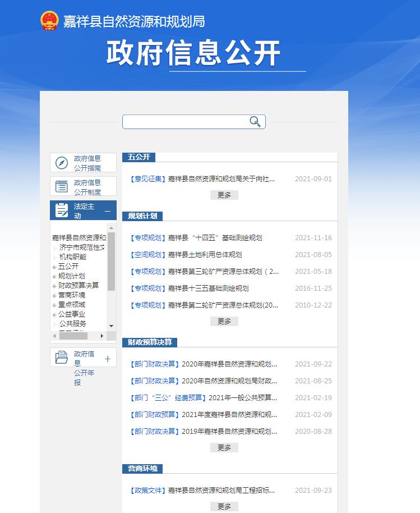
Task: Expand the 重点领域 tree node
Action: pyautogui.click(x=54, y=305)
